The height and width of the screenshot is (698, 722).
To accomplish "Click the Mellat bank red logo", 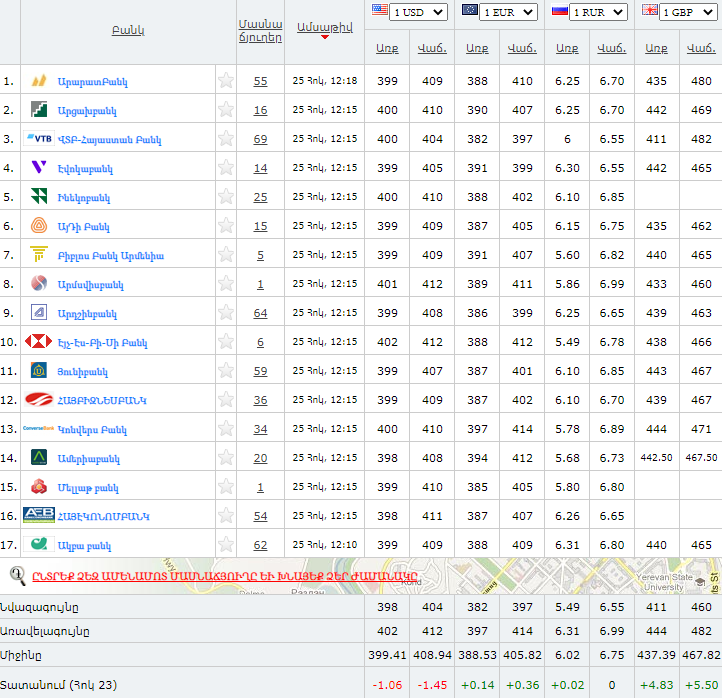I will [x=39, y=486].
